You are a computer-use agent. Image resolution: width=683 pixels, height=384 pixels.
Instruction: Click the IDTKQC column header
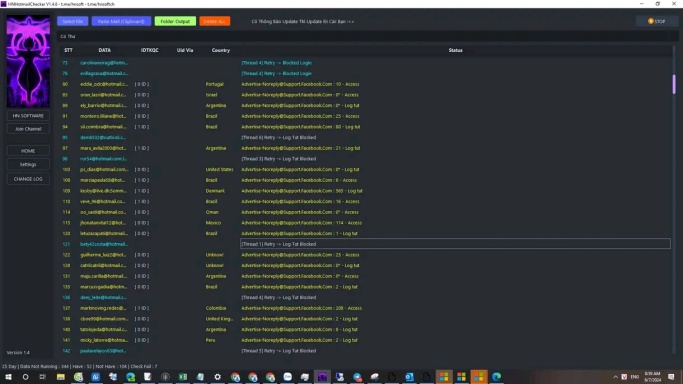click(149, 50)
